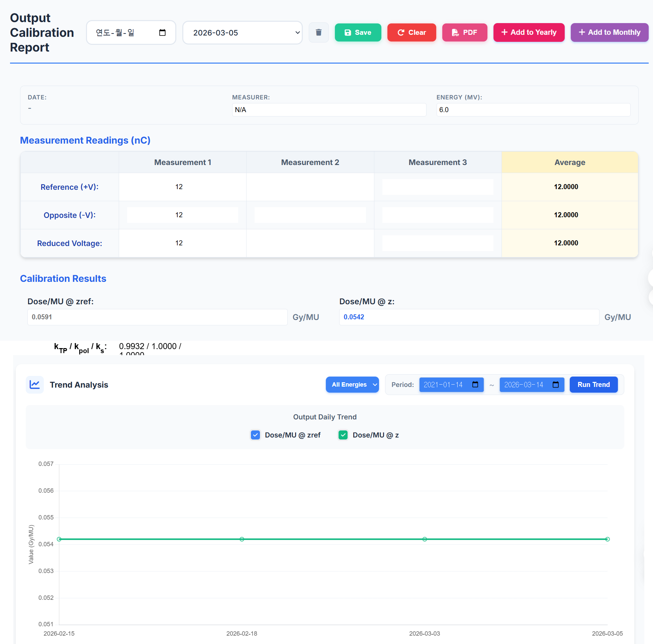The width and height of the screenshot is (653, 644).
Task: Click the red Clear button
Action: coord(412,32)
